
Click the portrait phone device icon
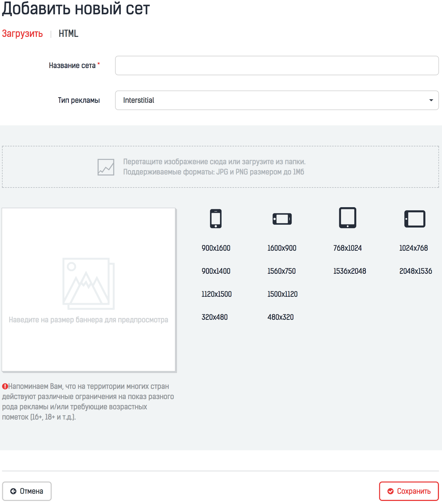pos(216,218)
